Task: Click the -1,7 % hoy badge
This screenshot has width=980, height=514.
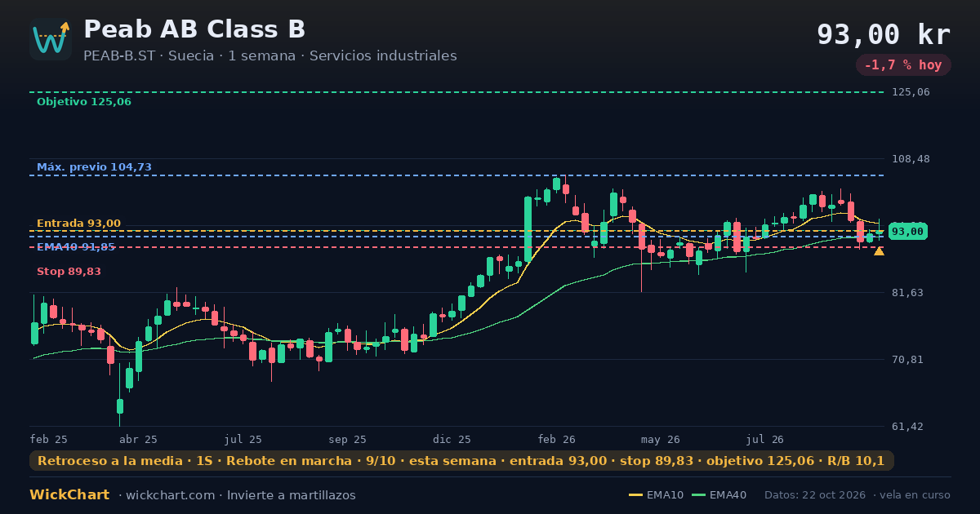Action: (903, 65)
